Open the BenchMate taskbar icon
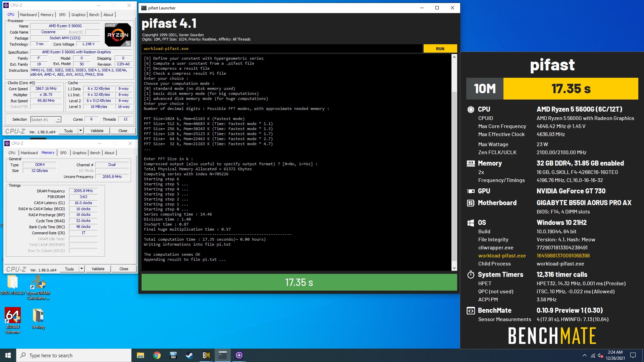Image resolution: width=644 pixels, height=362 pixels. click(206, 355)
